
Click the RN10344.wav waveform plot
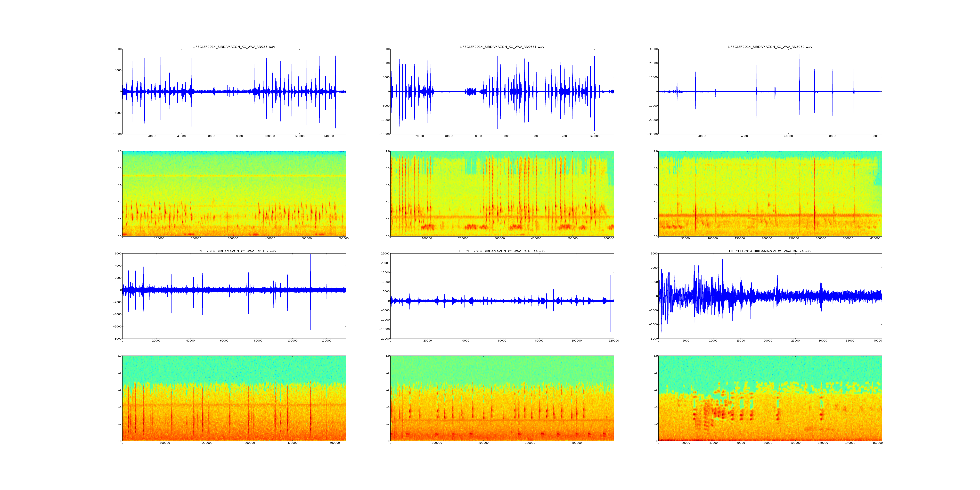[x=502, y=296]
